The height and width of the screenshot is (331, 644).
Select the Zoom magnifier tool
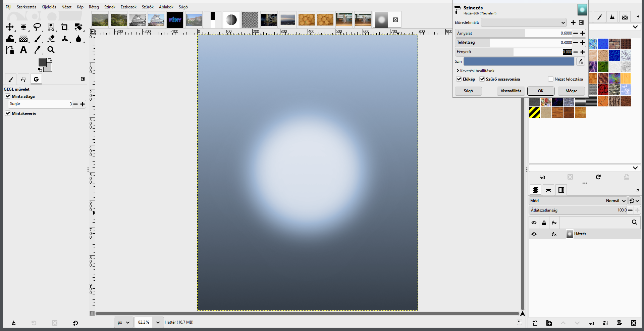pos(51,50)
